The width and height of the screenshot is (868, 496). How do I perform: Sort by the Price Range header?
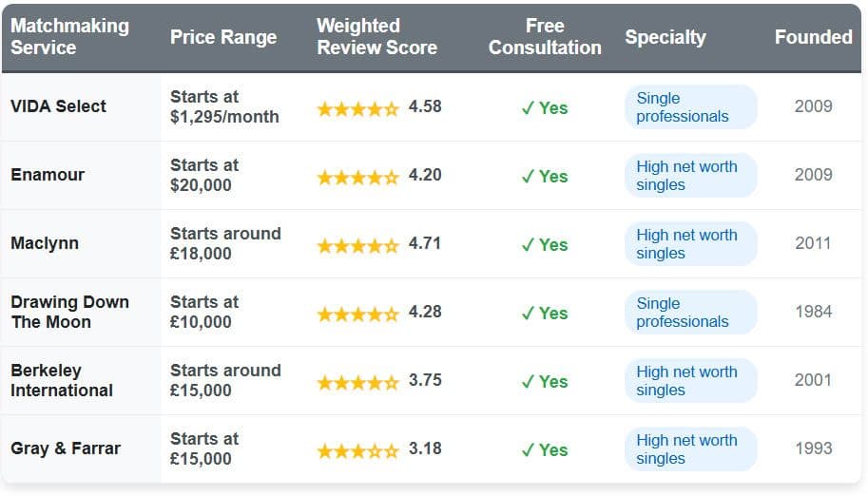[223, 37]
